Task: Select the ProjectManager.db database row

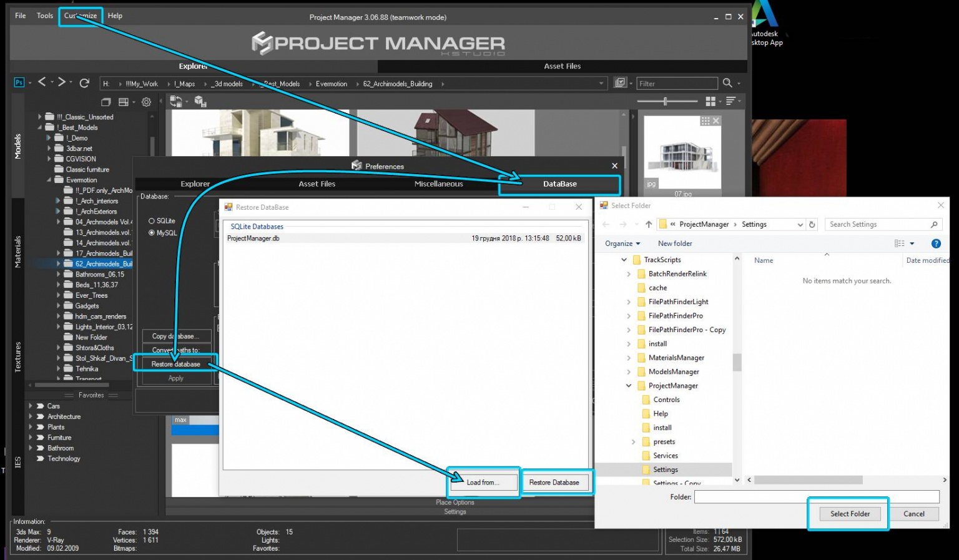Action: point(404,238)
